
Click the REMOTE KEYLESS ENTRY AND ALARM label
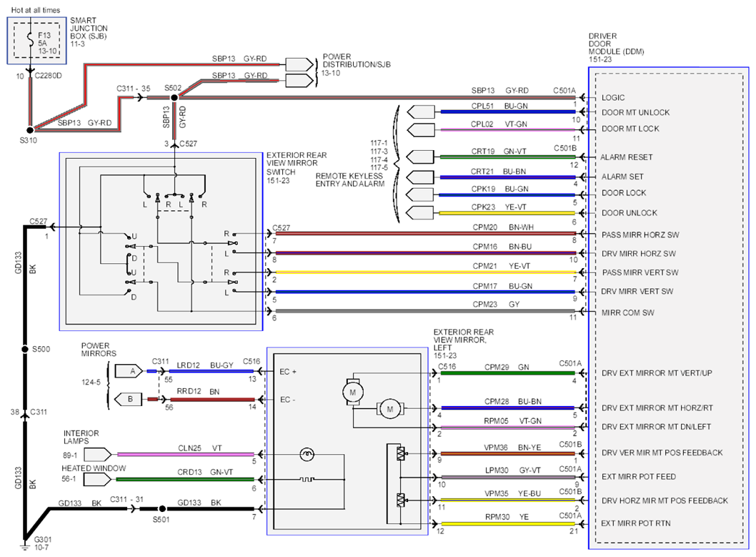point(350,180)
